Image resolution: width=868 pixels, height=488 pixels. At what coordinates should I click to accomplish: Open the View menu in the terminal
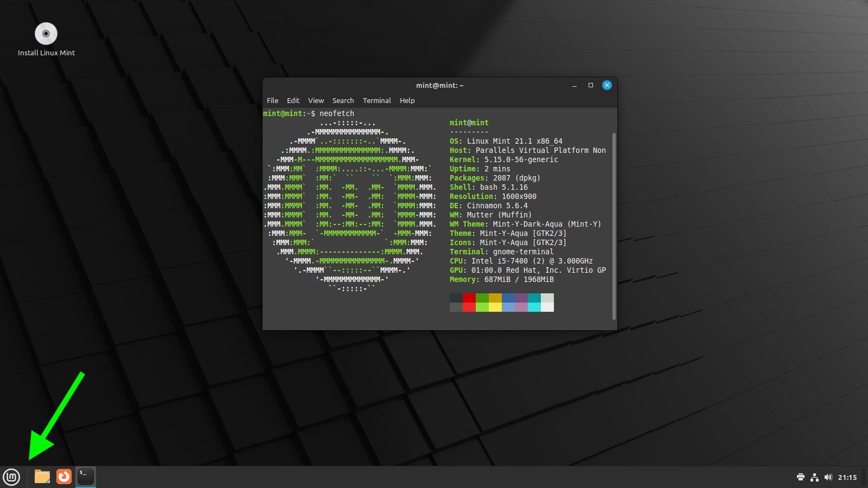pyautogui.click(x=316, y=100)
